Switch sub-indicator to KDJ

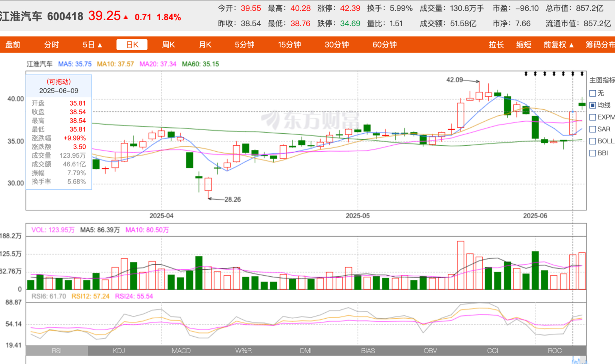119,351
